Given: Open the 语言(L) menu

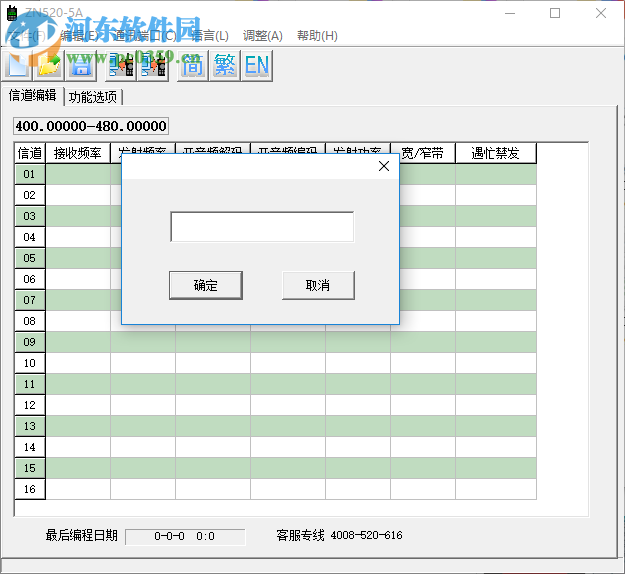Looking at the screenshot, I should (210, 36).
